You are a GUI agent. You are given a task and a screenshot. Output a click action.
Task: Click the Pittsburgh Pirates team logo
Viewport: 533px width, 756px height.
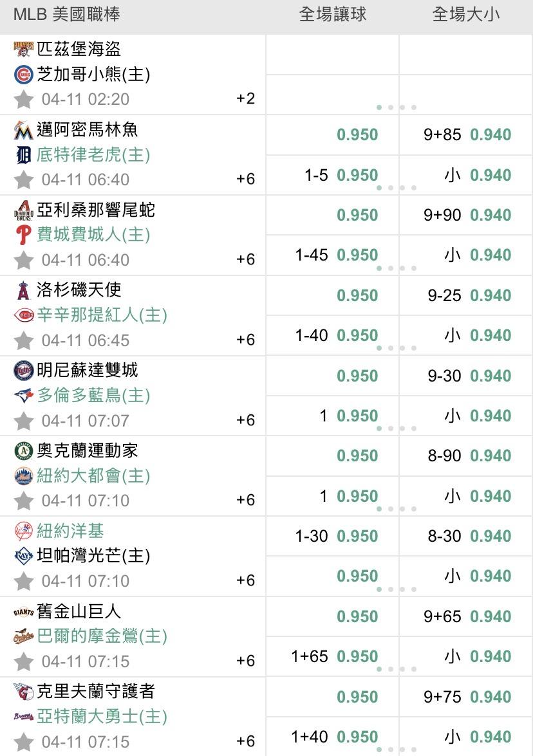tap(24, 50)
